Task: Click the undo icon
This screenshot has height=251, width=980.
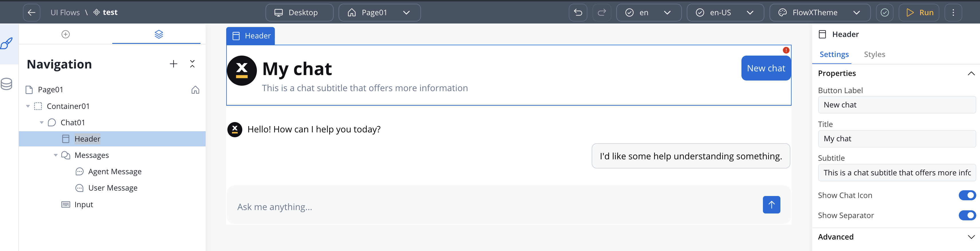Action: [578, 13]
